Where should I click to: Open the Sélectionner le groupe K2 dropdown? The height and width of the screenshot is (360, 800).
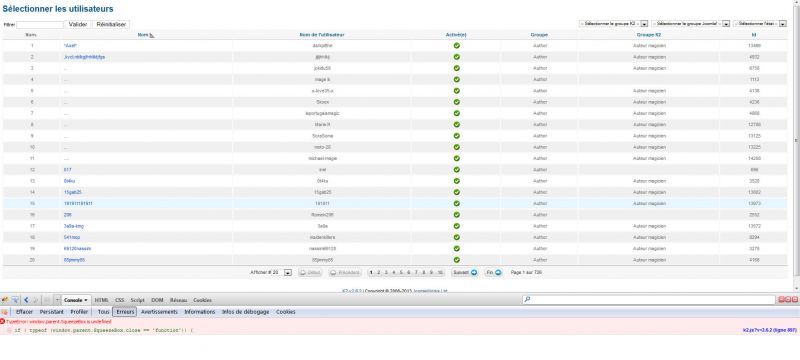(x=613, y=23)
